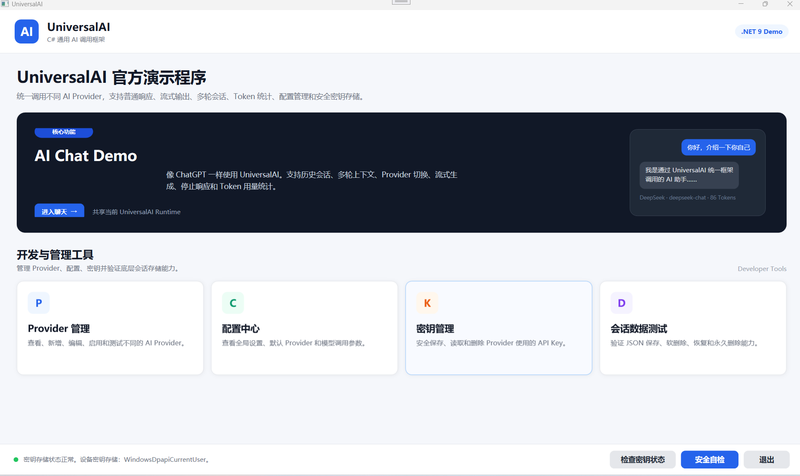
Task: Click the UniversalAI 官方演示程序 heading
Action: click(x=111, y=78)
